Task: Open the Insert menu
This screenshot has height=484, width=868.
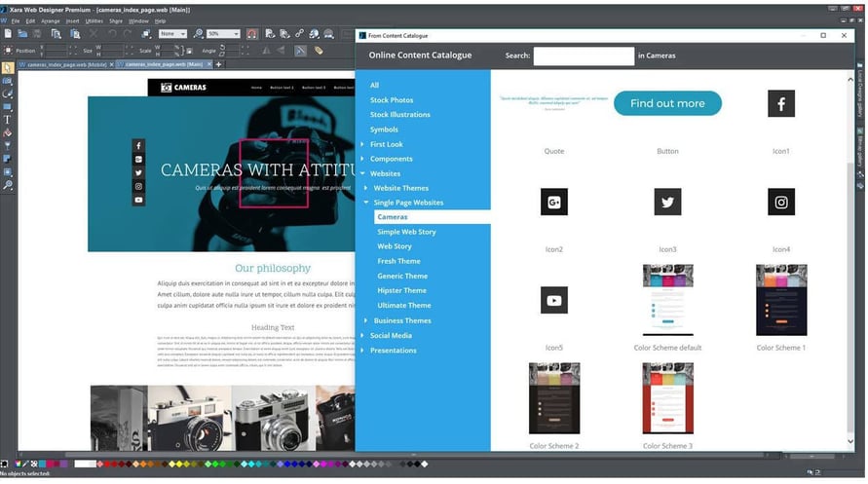Action: tap(72, 21)
